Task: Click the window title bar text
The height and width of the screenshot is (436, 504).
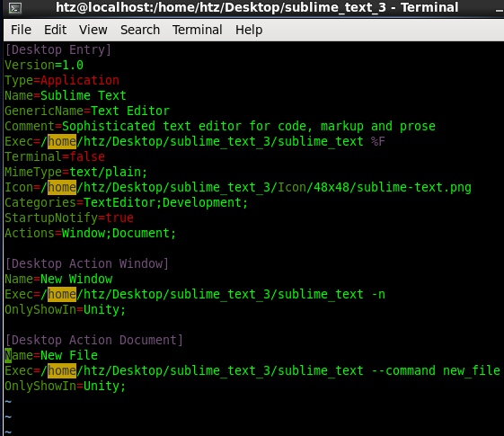Action: point(257,7)
